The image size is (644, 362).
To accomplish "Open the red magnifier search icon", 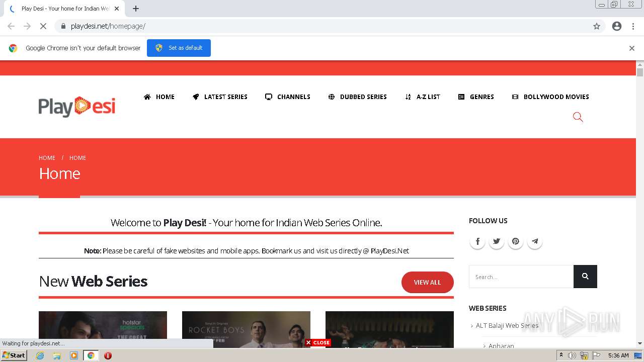I will [578, 117].
